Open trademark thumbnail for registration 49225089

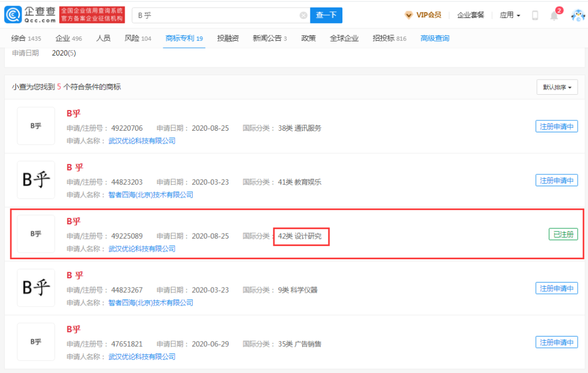36,234
